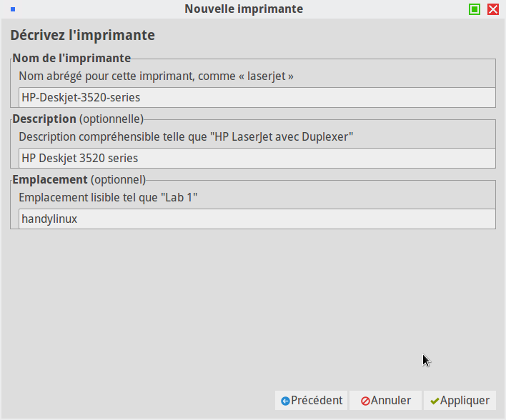Click the description field HP Deskjet 3520 series
The image size is (506, 420).
tap(257, 159)
